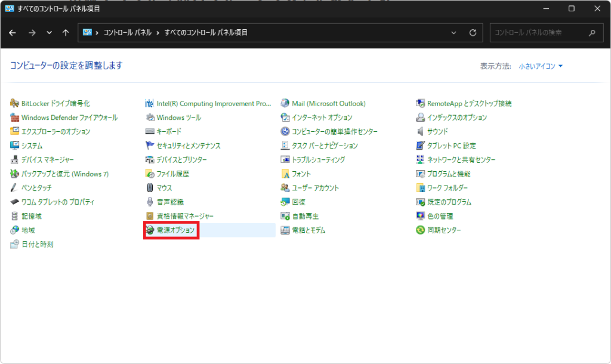
Task: Open the ネットワークと共有センター link
Action: click(x=461, y=160)
